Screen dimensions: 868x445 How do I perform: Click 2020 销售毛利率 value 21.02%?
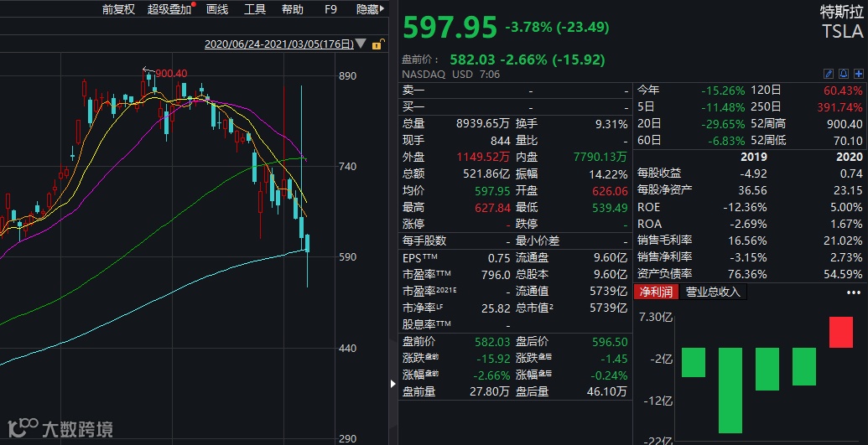[844, 241]
